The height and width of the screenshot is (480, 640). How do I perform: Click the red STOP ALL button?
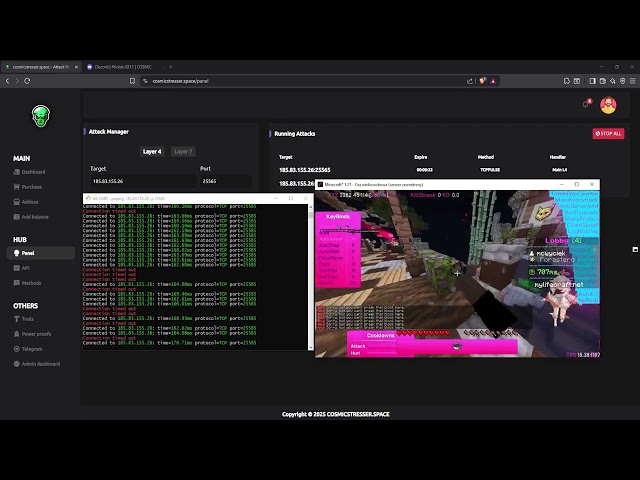coord(608,133)
